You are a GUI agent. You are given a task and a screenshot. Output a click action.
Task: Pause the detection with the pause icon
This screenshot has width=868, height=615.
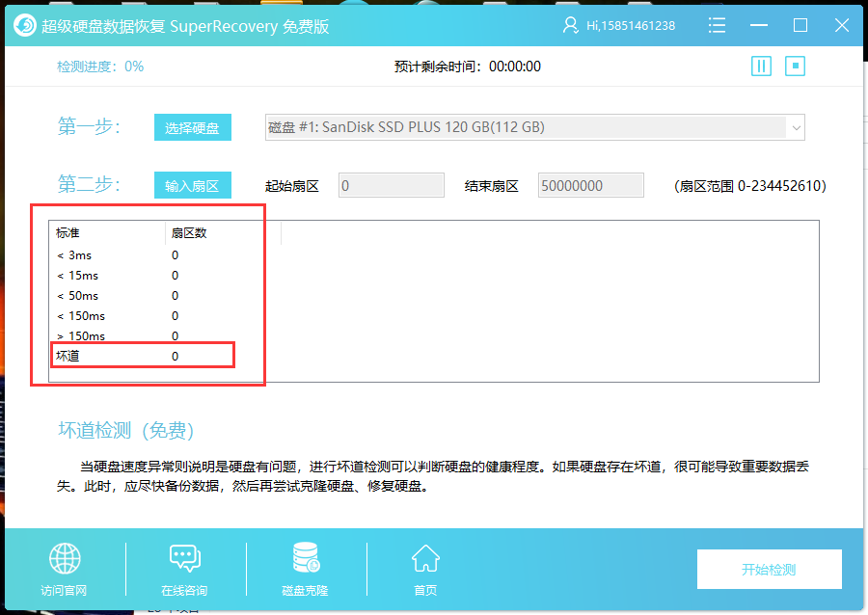click(x=761, y=67)
